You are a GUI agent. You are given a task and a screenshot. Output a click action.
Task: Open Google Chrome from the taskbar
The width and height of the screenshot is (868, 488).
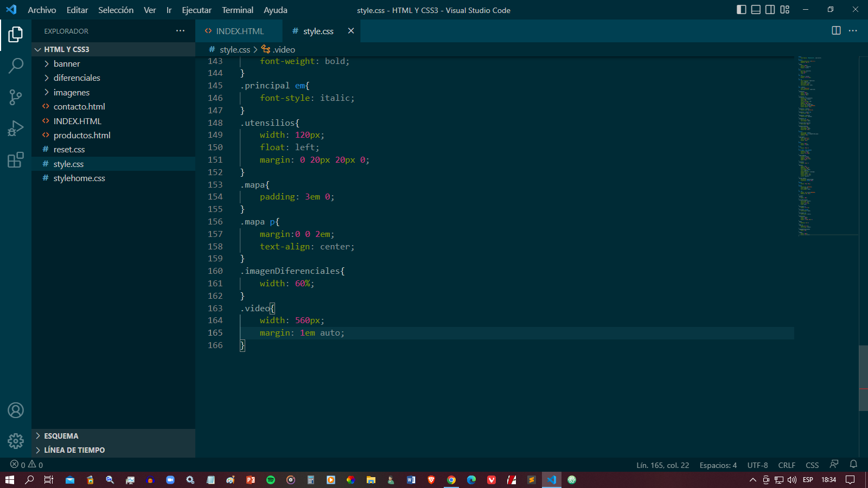(451, 480)
